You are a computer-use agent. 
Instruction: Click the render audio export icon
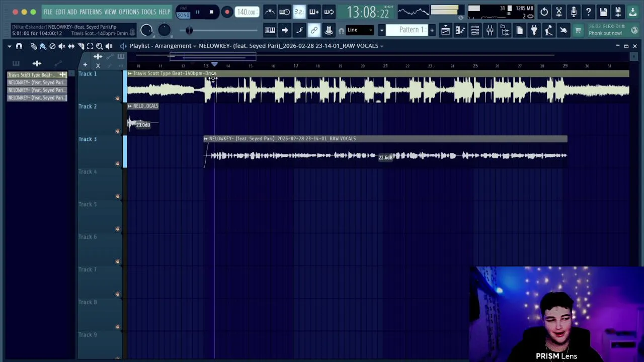click(x=618, y=12)
